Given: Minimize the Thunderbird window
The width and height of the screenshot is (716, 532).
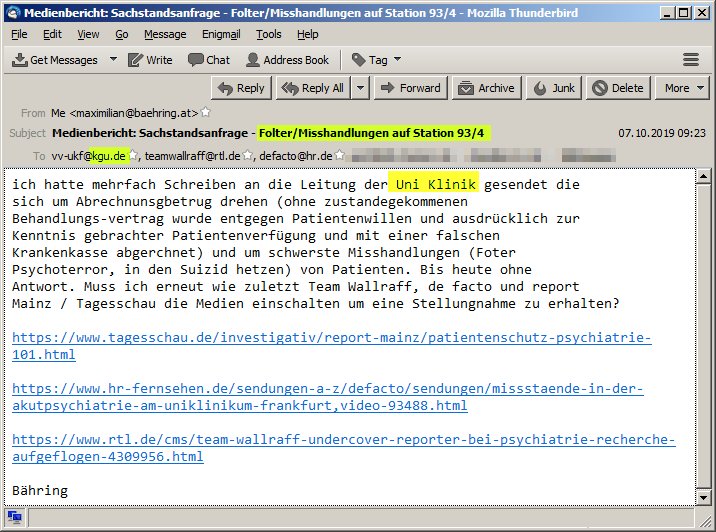Looking at the screenshot, I should pos(667,13).
